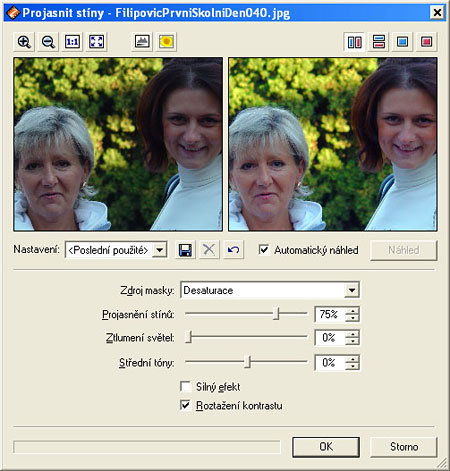Select side-by-side vertical split preview
The height and width of the screenshot is (471, 450).
pos(354,42)
